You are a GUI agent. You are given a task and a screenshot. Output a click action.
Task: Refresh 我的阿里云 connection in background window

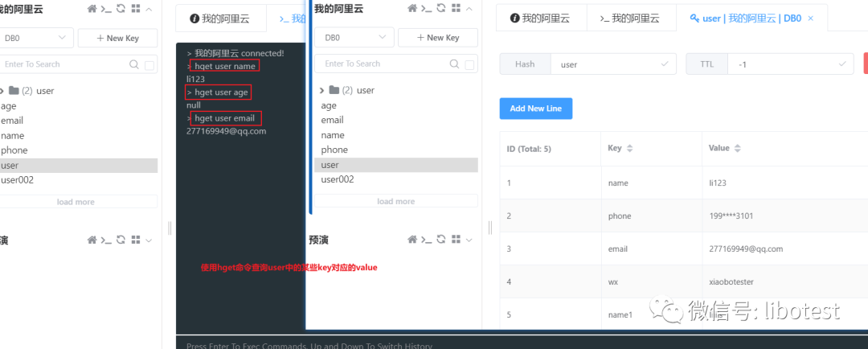pos(121,9)
